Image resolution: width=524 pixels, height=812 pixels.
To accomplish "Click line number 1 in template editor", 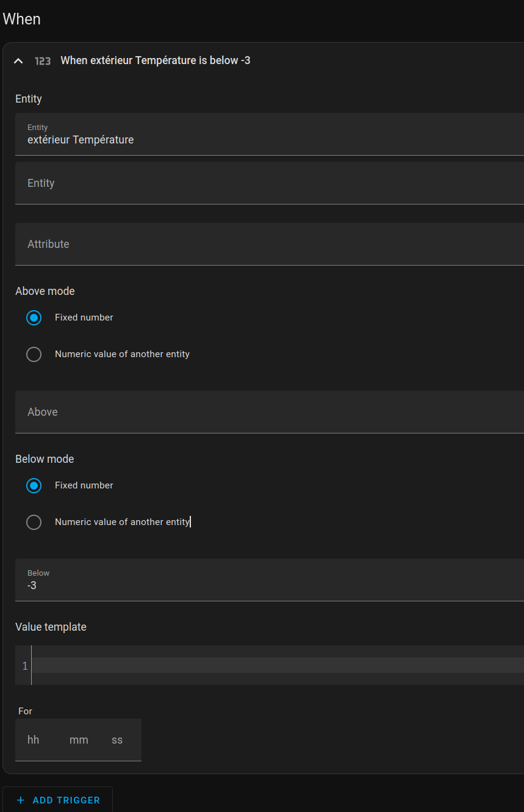I will click(24, 665).
